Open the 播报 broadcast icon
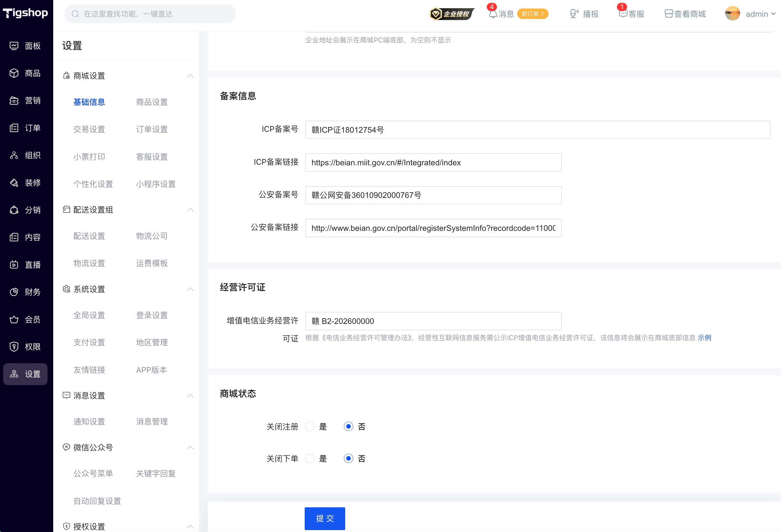This screenshot has width=781, height=532. click(x=574, y=14)
